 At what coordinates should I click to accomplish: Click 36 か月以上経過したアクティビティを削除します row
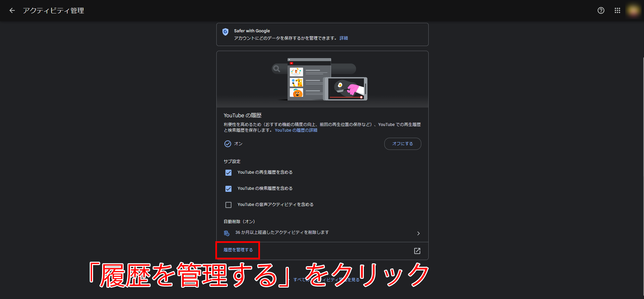[x=322, y=233]
